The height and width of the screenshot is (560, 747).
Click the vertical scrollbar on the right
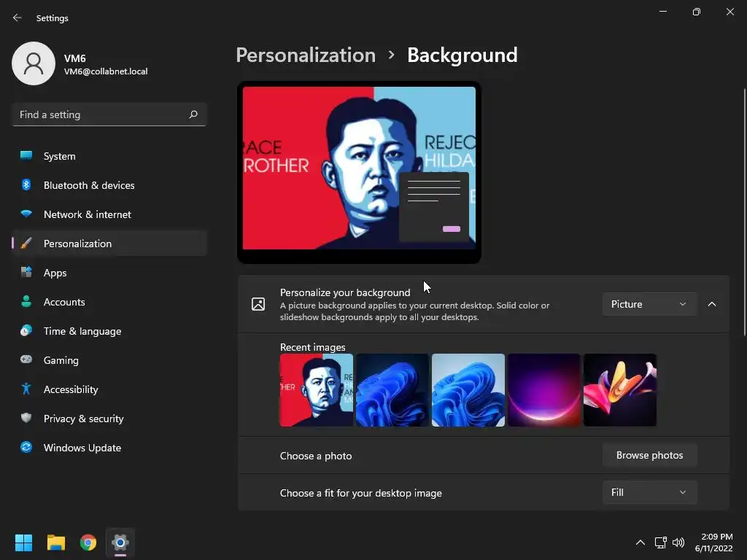click(744, 212)
